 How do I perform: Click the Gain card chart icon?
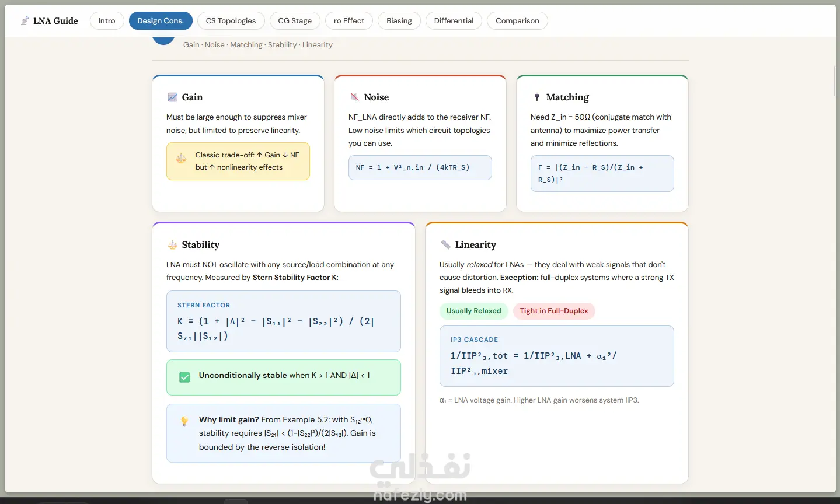coord(173,97)
